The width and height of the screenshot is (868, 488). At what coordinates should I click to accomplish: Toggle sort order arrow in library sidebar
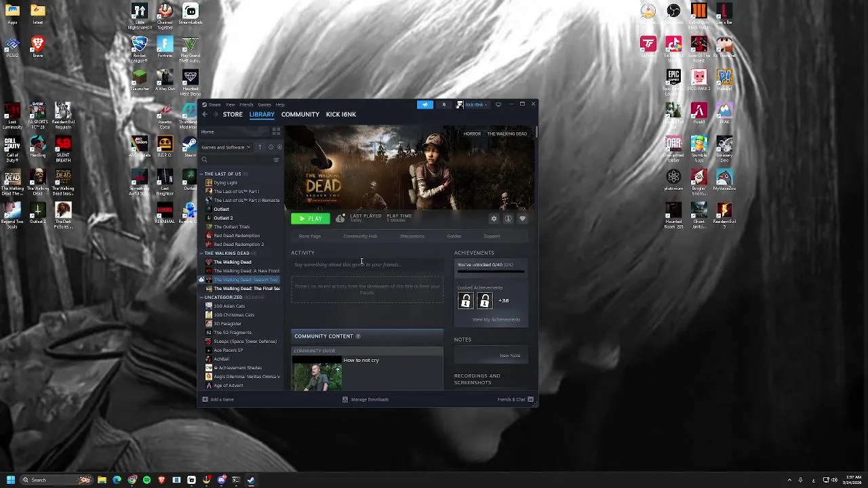point(260,147)
